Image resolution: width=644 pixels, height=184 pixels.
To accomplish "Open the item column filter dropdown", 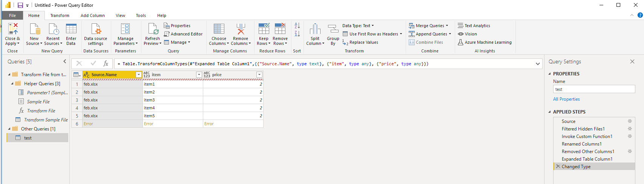I will coord(199,75).
